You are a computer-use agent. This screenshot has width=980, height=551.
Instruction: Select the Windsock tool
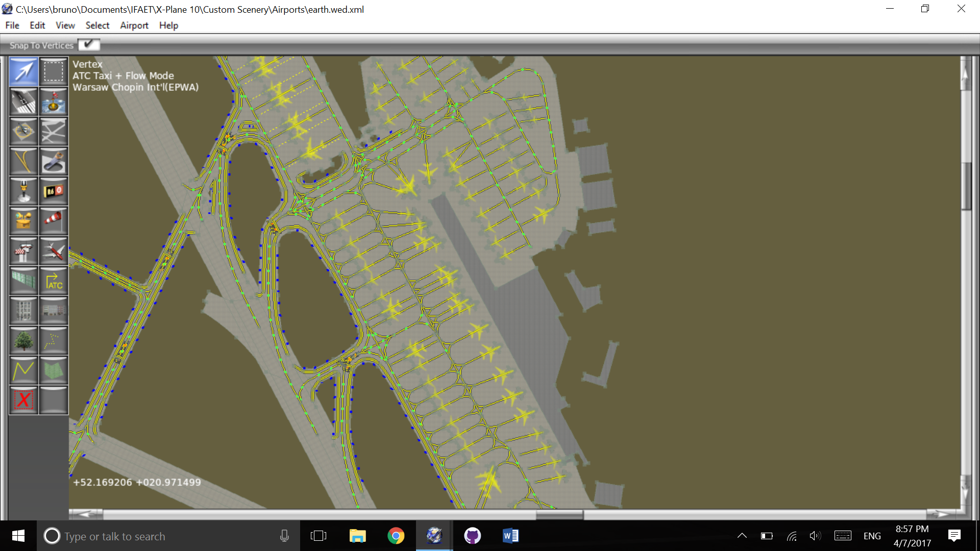[54, 221]
